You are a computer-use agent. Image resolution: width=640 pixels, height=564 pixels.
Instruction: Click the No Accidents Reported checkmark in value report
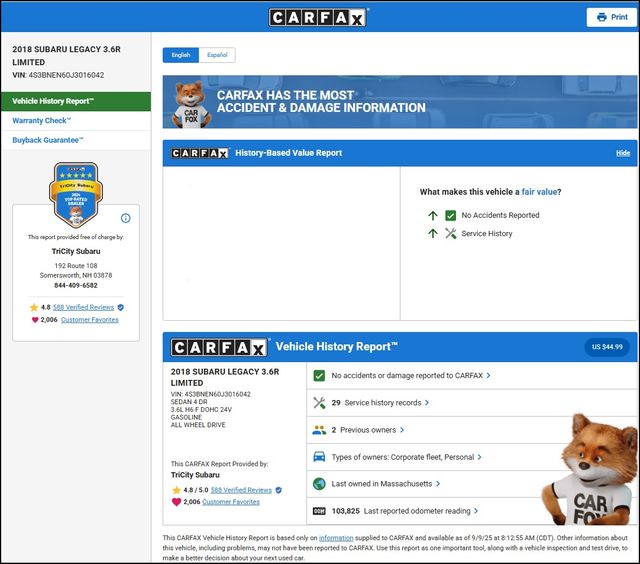coord(451,215)
